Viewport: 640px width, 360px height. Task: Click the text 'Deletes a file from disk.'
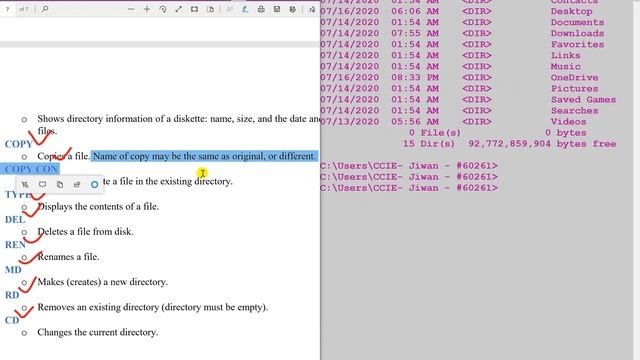pyautogui.click(x=85, y=231)
